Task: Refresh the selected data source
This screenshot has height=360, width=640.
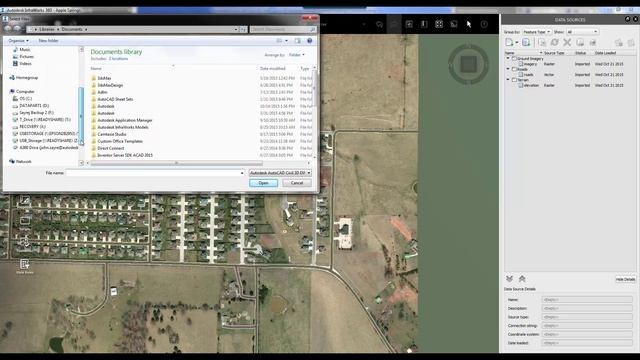Action: [554, 42]
